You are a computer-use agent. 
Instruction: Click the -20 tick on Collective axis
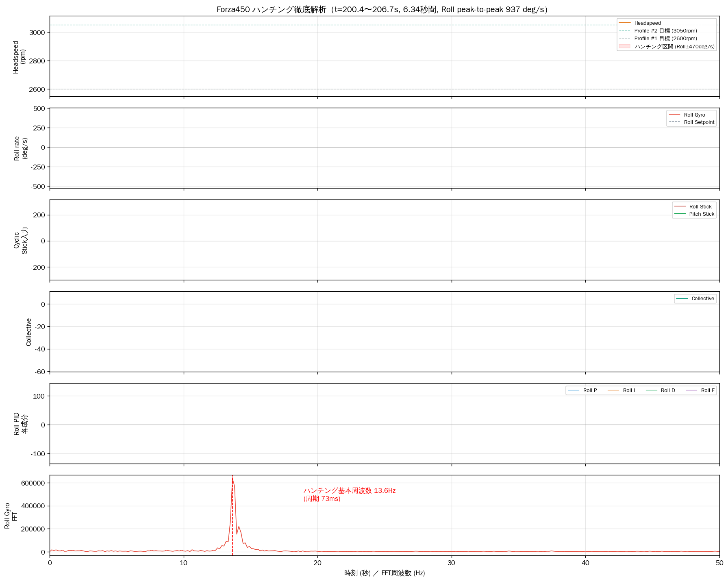(40, 327)
